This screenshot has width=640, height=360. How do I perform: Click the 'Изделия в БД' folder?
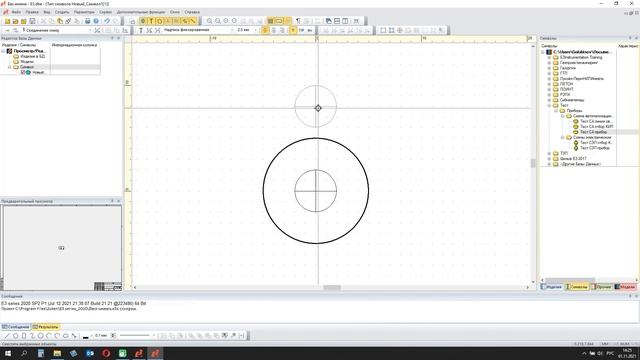pos(33,56)
